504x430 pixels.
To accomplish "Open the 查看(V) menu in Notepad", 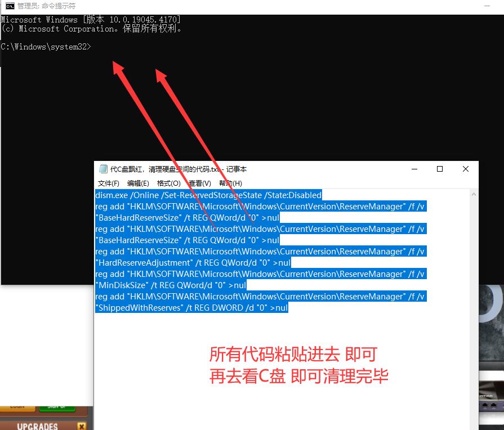I will (x=199, y=183).
